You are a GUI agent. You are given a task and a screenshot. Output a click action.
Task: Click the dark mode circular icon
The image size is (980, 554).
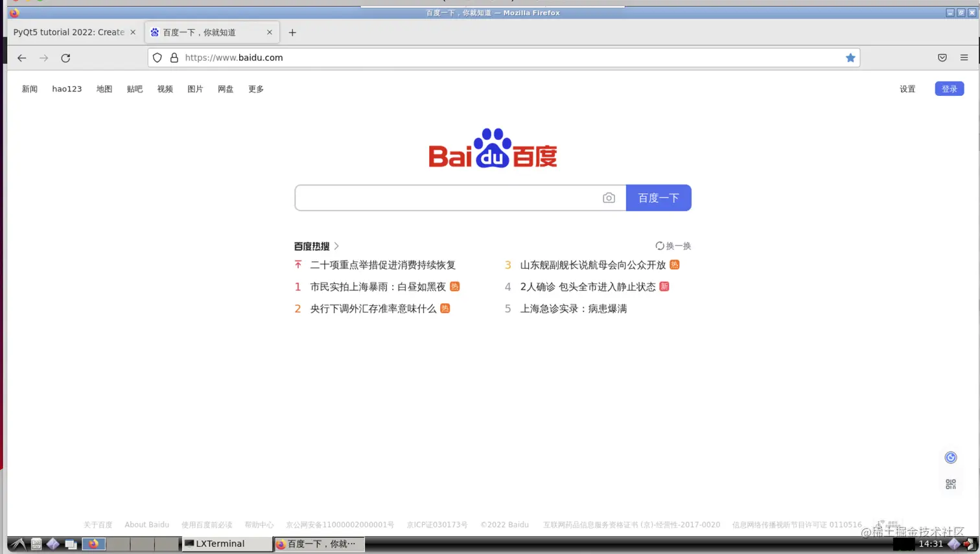click(950, 457)
